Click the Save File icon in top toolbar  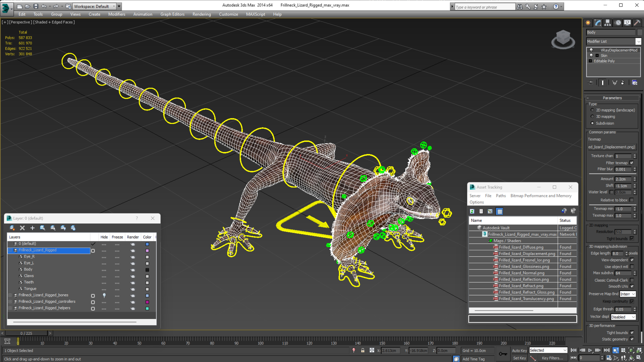[36, 6]
